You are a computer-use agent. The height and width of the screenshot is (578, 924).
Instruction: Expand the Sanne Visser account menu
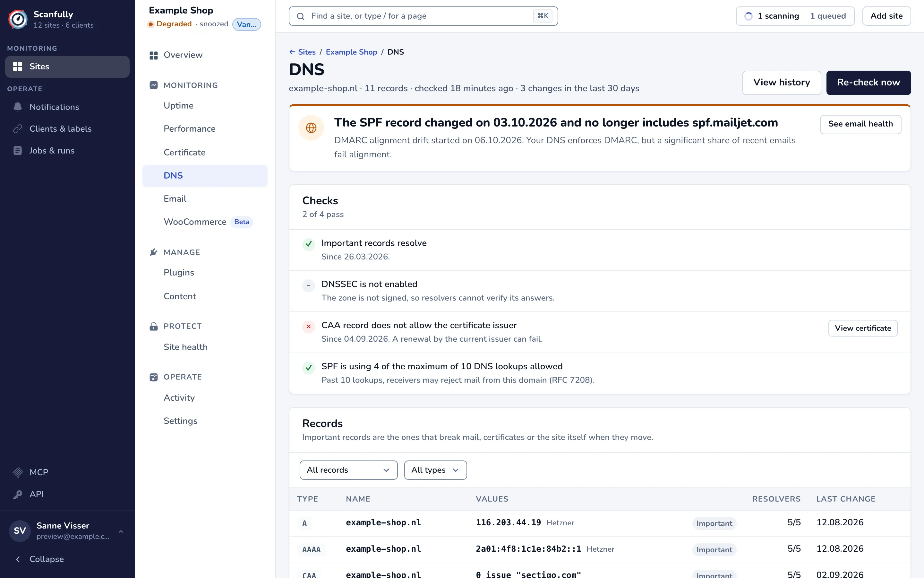(67, 530)
